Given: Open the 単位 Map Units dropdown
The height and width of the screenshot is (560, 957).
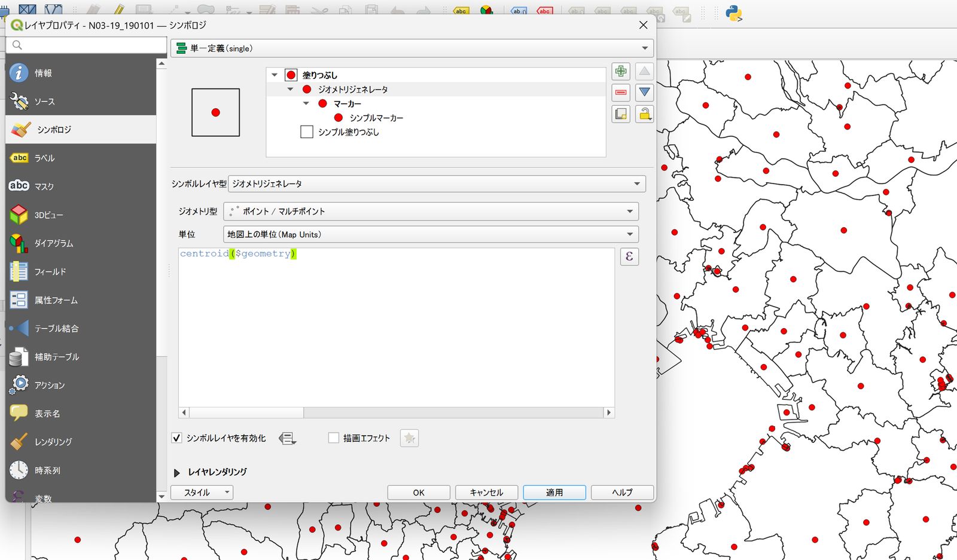Looking at the screenshot, I should click(431, 234).
